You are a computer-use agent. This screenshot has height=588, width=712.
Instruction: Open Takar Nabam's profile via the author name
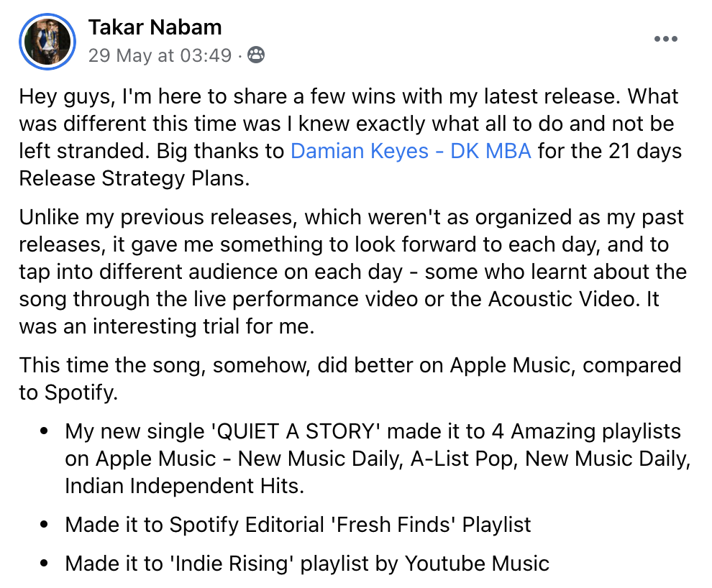click(x=155, y=27)
